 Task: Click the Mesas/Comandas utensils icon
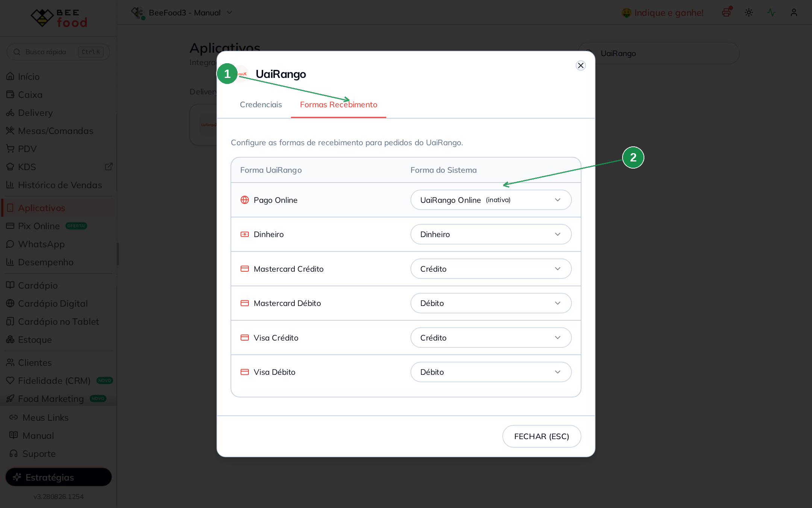click(x=10, y=131)
